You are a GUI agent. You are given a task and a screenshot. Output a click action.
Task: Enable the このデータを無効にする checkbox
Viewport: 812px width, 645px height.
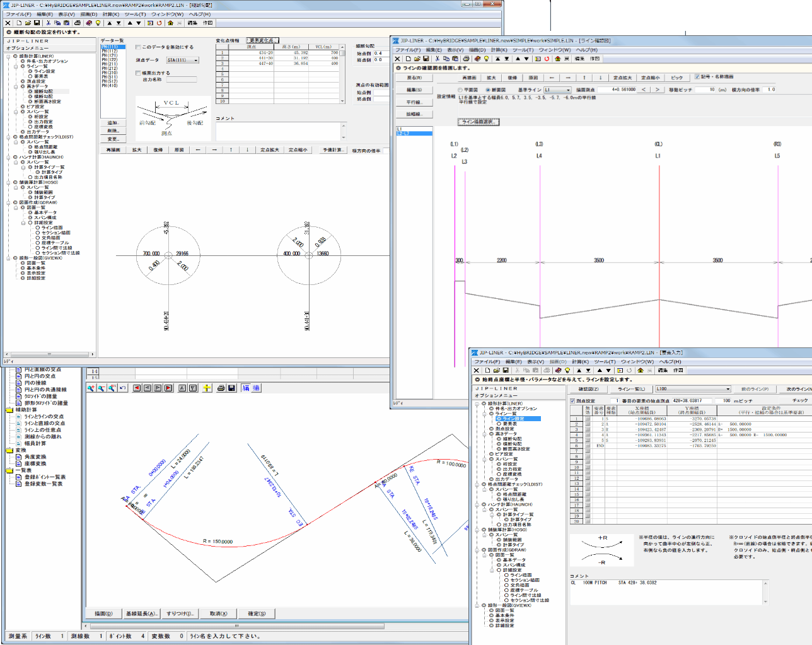click(139, 47)
